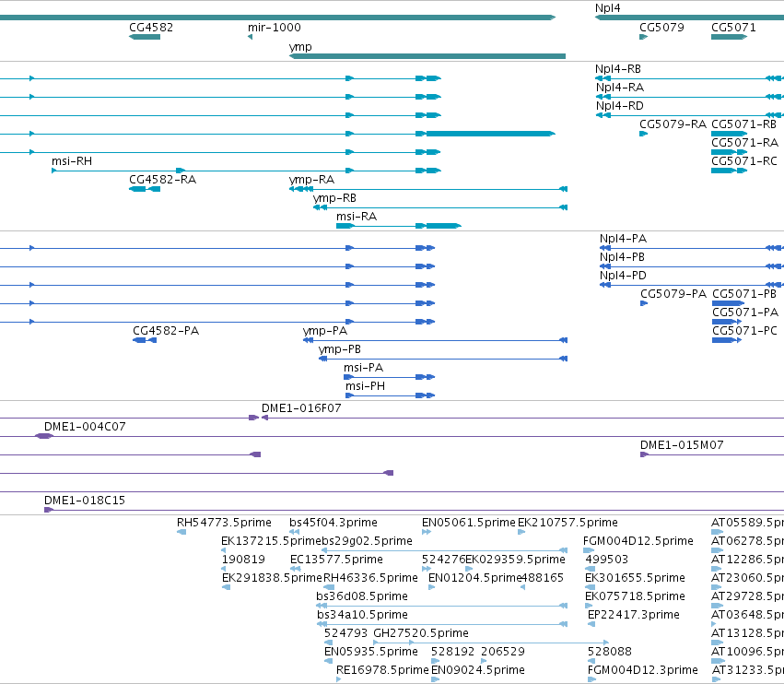784x684 pixels.
Task: Select the EN01204.5prime EST label
Action: click(x=475, y=578)
